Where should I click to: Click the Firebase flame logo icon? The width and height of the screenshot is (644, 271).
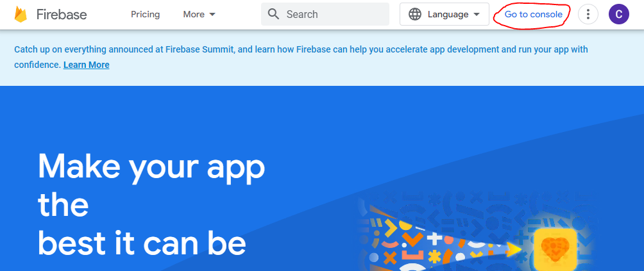[x=21, y=14]
